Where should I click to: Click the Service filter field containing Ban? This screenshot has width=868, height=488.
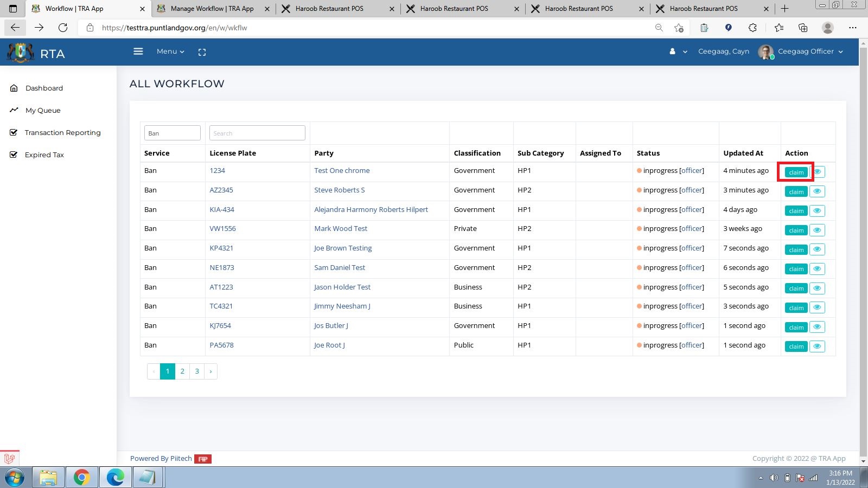tap(173, 133)
